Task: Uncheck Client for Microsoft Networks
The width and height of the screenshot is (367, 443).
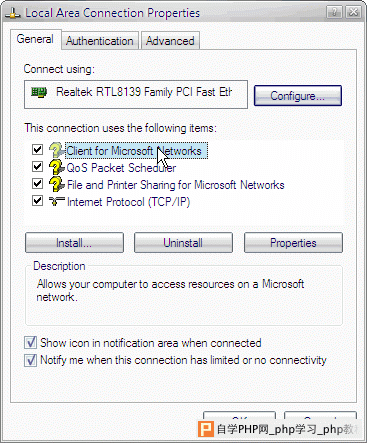Action: point(37,150)
